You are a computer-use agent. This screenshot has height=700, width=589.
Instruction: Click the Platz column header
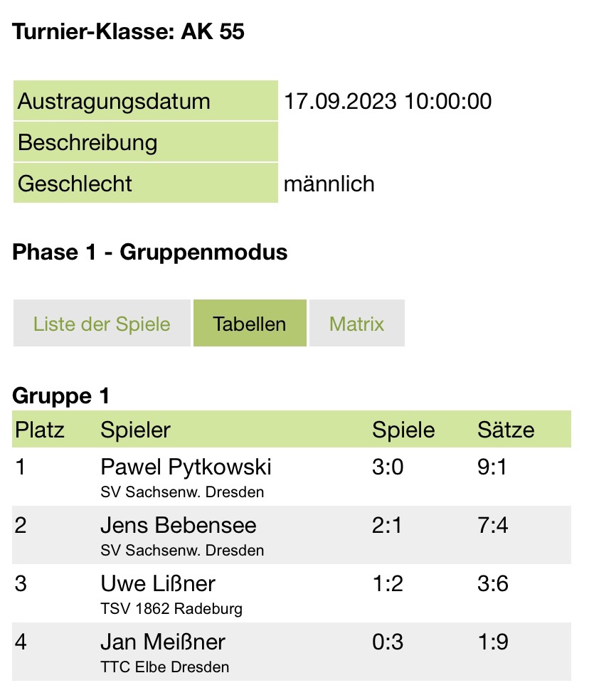(x=39, y=430)
